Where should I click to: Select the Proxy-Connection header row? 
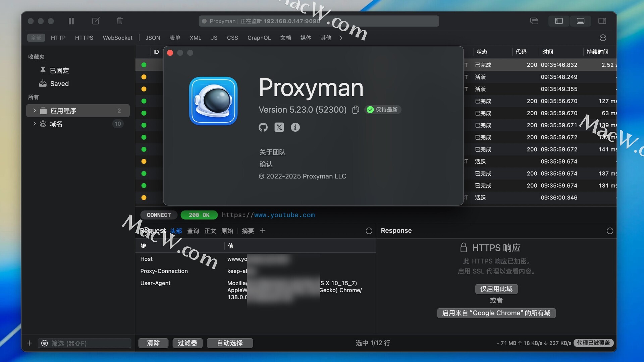click(x=255, y=271)
